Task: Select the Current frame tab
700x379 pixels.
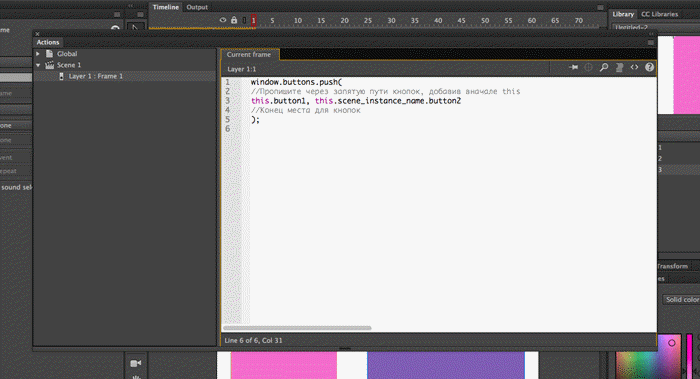Action: 249,54
